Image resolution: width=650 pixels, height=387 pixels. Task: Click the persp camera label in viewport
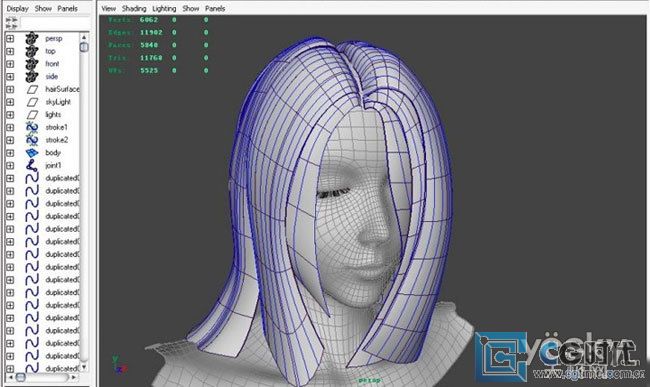pos(369,380)
